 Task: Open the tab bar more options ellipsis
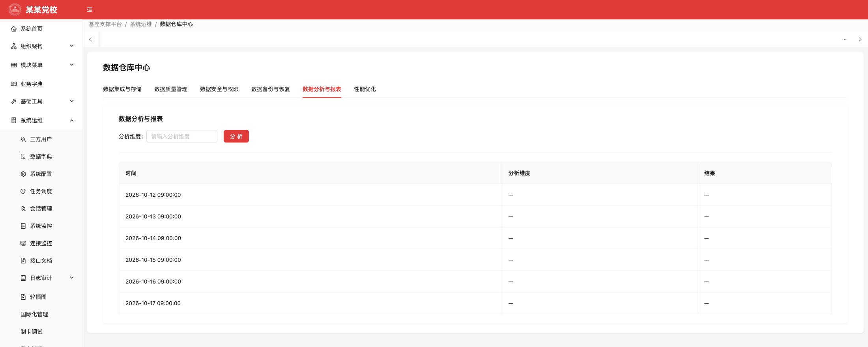coord(844,39)
